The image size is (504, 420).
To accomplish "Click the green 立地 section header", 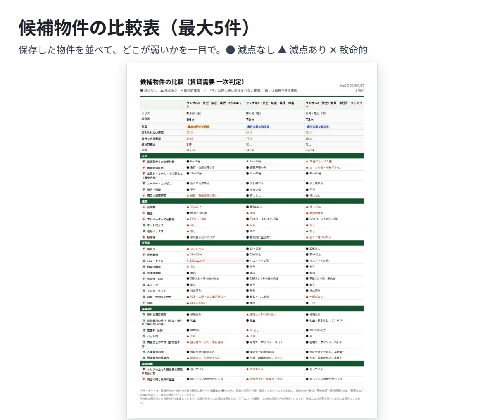I will click(252, 156).
